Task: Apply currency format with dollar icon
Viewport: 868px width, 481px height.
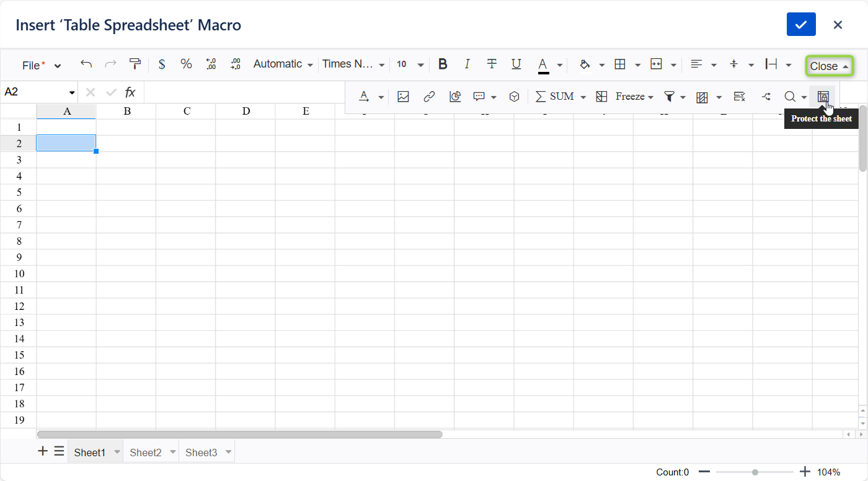Action: tap(162, 64)
